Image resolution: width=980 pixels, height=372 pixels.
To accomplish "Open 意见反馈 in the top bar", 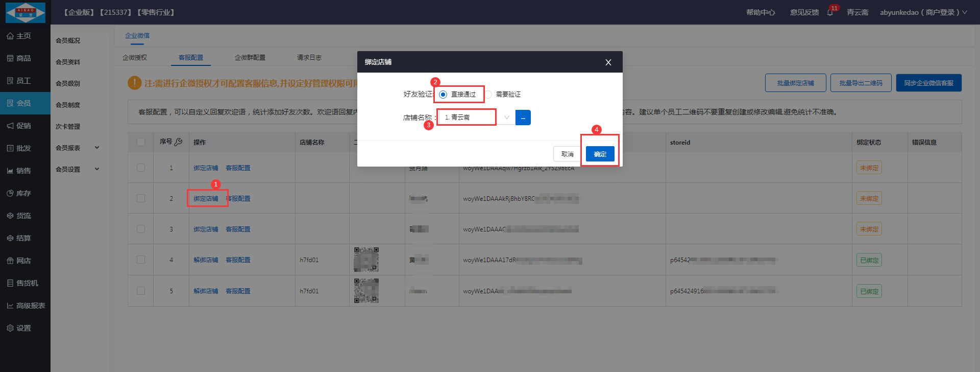I will [x=804, y=12].
